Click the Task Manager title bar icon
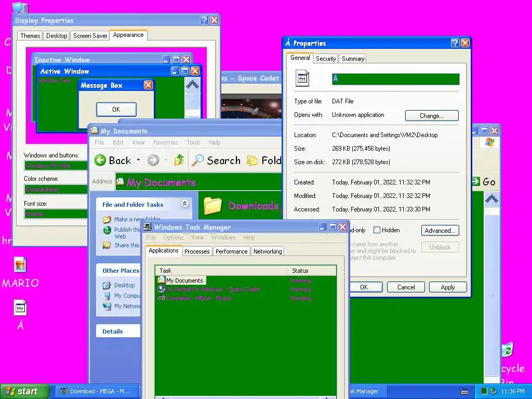532x399 pixels. coord(148,227)
